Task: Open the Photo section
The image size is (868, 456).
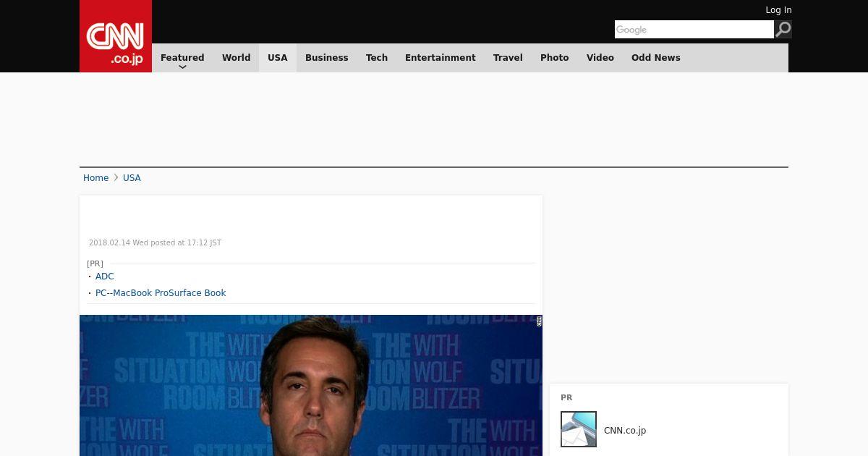Action: tap(555, 58)
